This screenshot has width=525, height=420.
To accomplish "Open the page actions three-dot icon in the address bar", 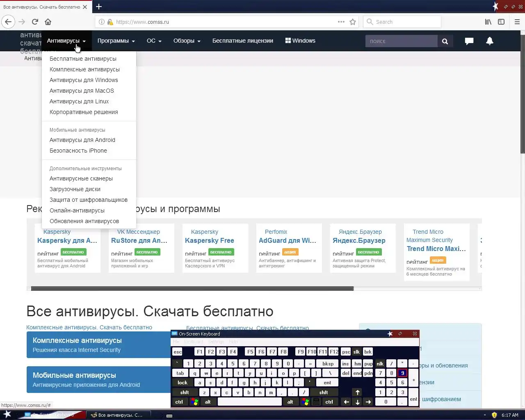I will pos(341,22).
